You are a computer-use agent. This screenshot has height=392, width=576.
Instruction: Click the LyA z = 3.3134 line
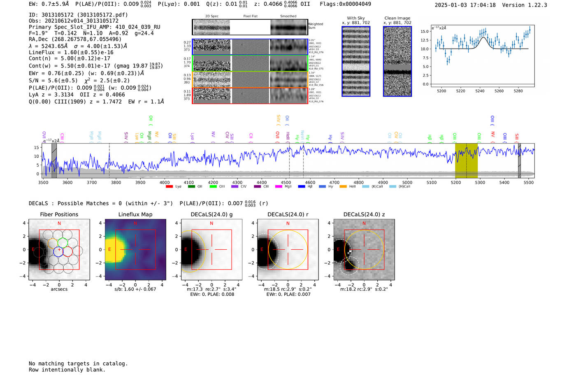coord(50,95)
